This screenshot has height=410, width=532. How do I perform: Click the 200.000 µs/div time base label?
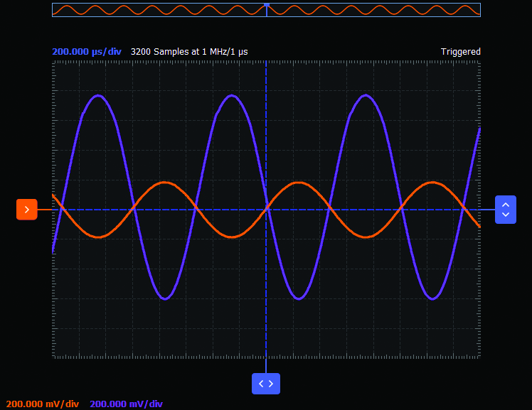point(87,52)
